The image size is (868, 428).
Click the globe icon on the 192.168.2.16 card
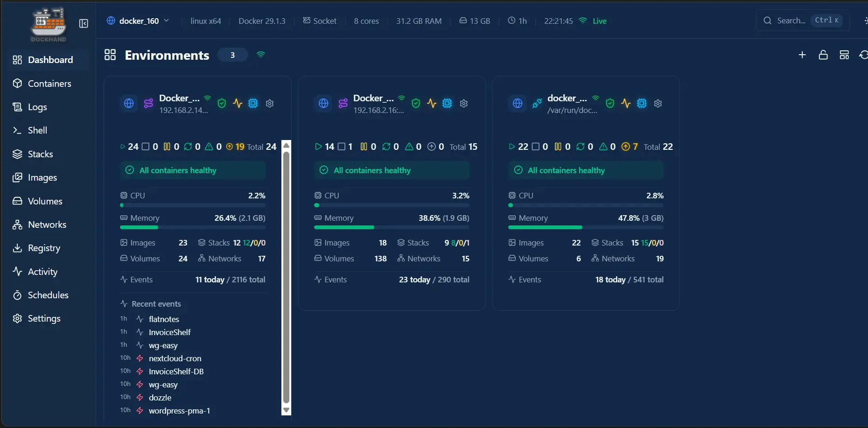pyautogui.click(x=323, y=103)
